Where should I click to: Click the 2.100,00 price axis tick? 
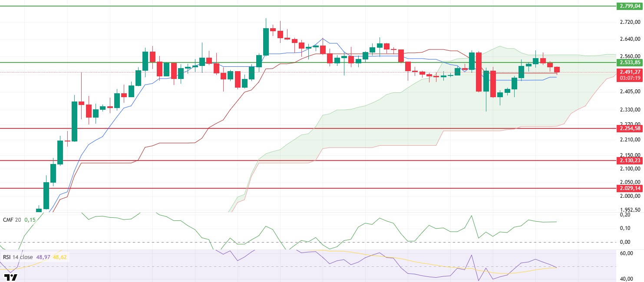pyautogui.click(x=631, y=168)
